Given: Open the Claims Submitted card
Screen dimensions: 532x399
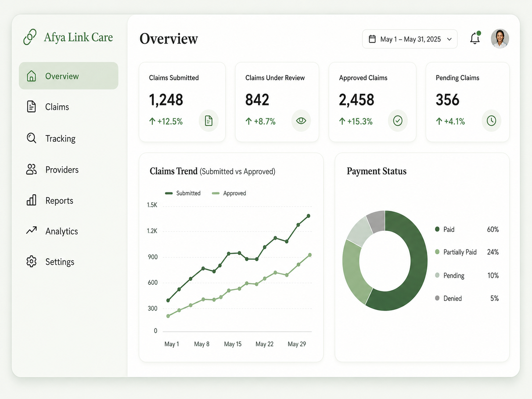Looking at the screenshot, I should (182, 102).
